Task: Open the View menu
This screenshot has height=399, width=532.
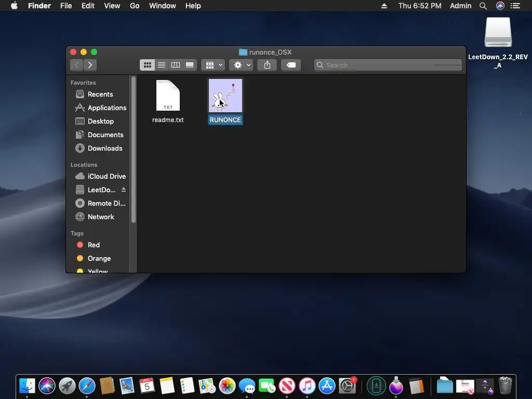Action: coord(112,6)
